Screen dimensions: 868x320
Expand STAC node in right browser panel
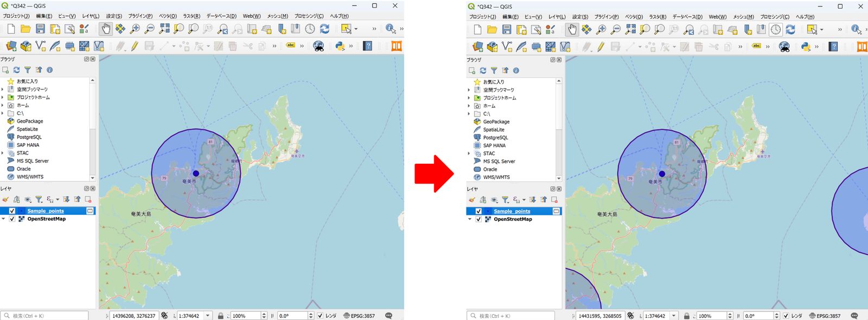(469, 153)
